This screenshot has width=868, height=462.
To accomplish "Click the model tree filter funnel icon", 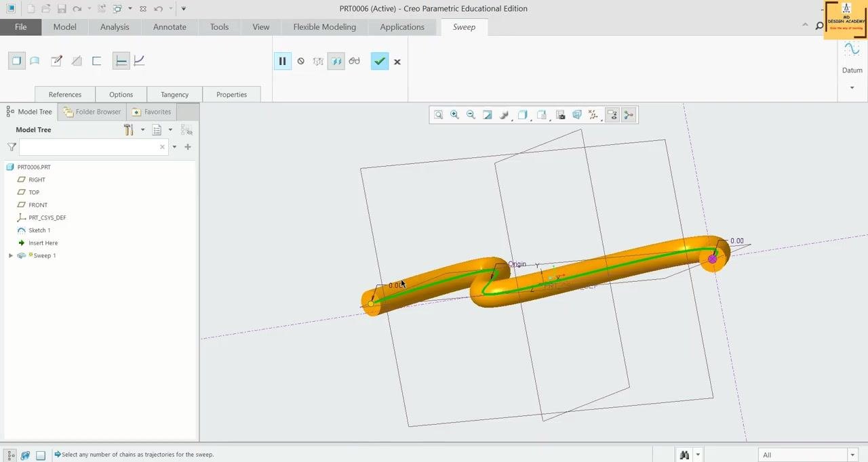I will coord(12,147).
